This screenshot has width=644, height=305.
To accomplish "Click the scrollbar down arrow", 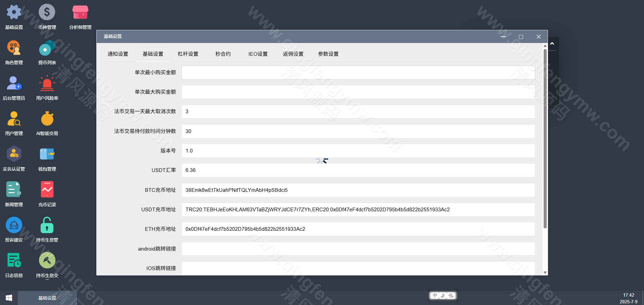I will pyautogui.click(x=545, y=272).
